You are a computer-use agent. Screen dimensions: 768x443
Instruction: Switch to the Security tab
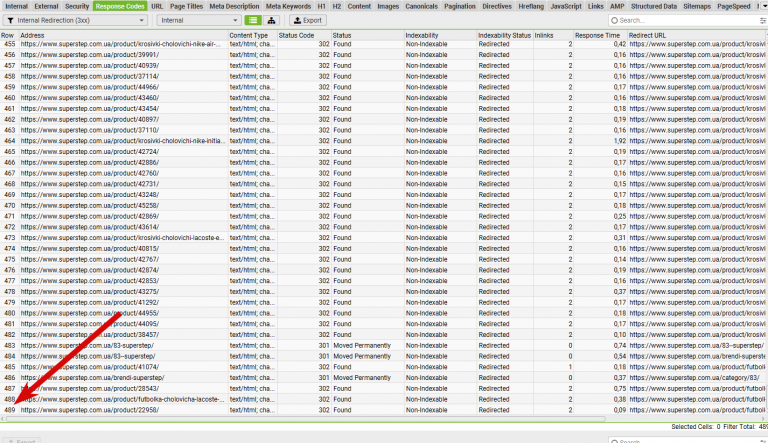pos(77,6)
